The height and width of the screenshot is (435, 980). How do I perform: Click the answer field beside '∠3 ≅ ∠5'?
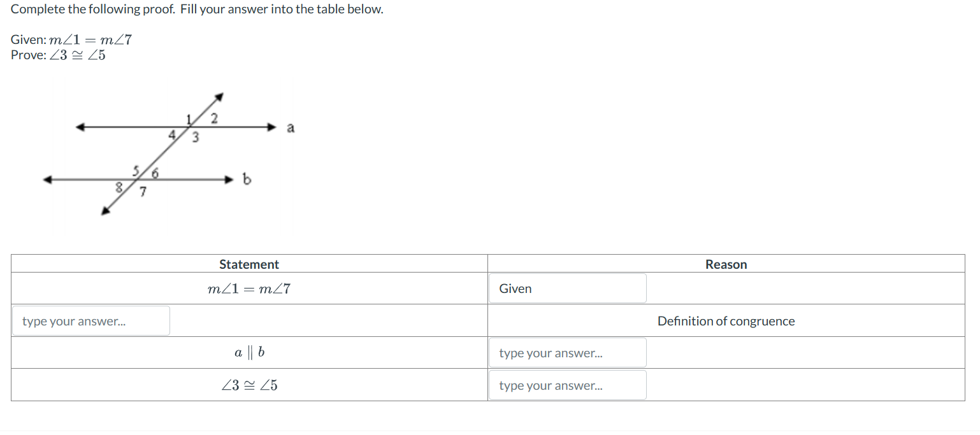click(566, 385)
